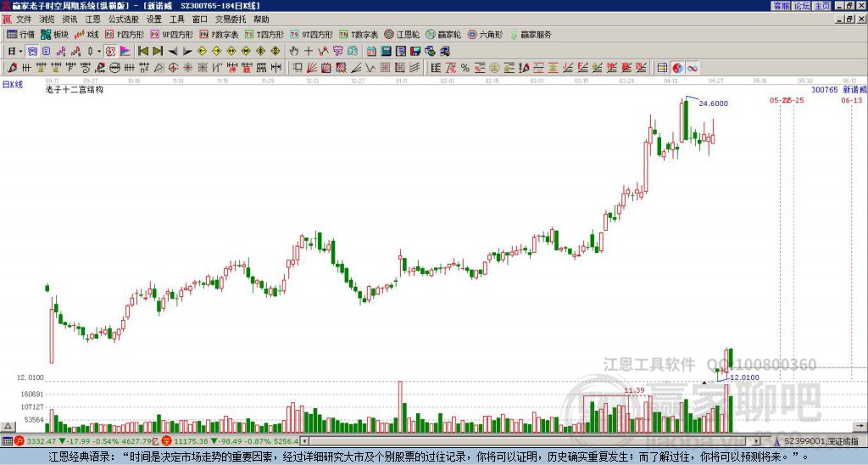This screenshot has height=465, width=868.
Task: Jump to last bar icon
Action: click(158, 52)
